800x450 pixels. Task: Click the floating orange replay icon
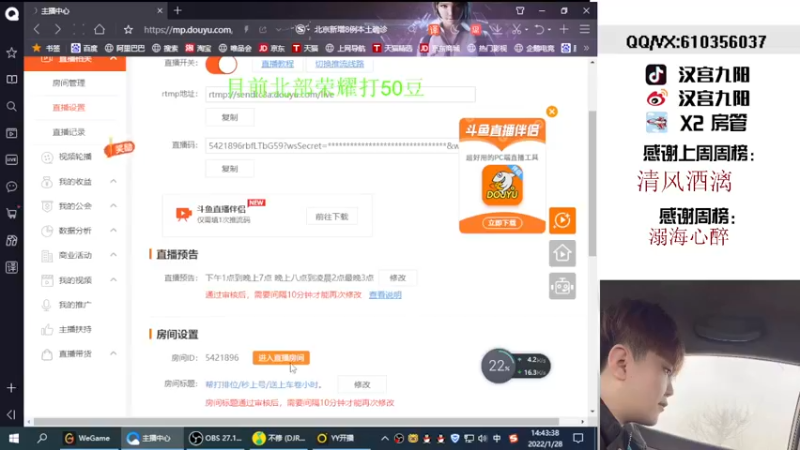click(x=562, y=220)
